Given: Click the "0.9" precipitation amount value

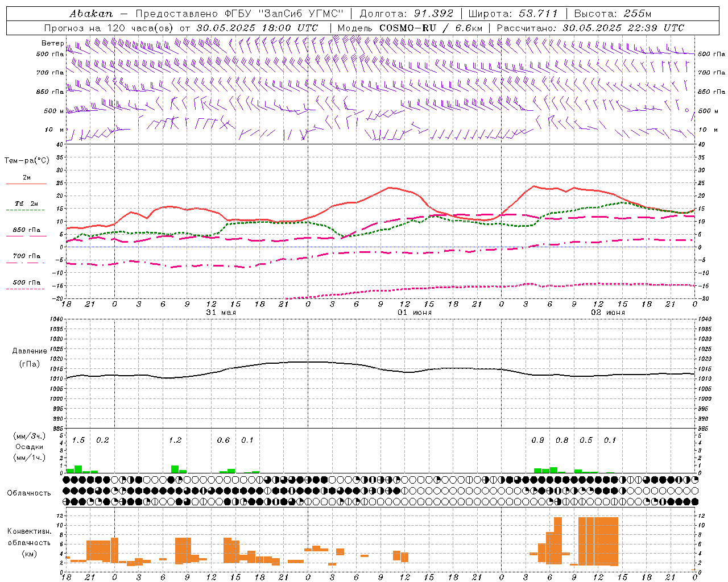Looking at the screenshot, I should [537, 440].
